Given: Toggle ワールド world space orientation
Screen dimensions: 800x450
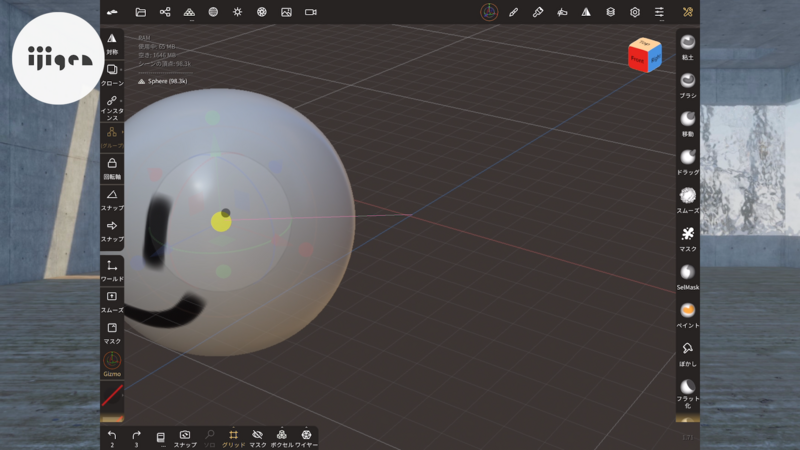Looking at the screenshot, I should [x=112, y=270].
